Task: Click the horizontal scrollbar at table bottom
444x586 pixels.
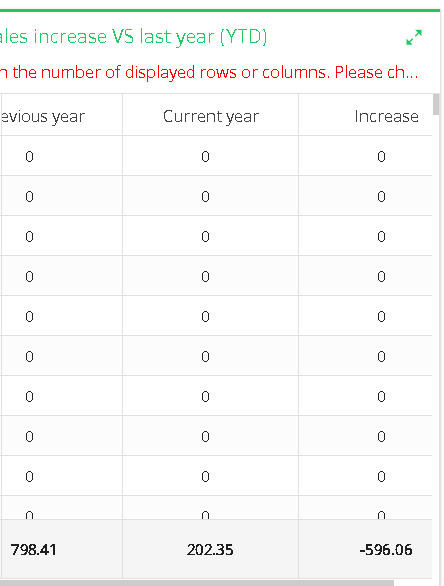Action: [197, 583]
